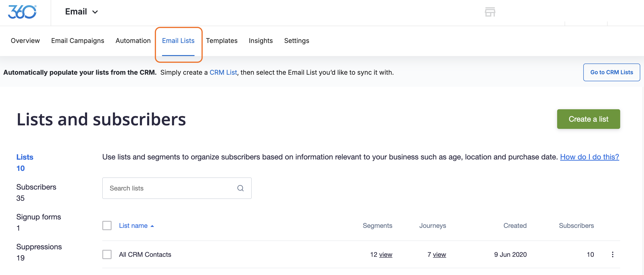Switch to the Email Campaigns tab
The image size is (644, 275).
pyautogui.click(x=78, y=40)
